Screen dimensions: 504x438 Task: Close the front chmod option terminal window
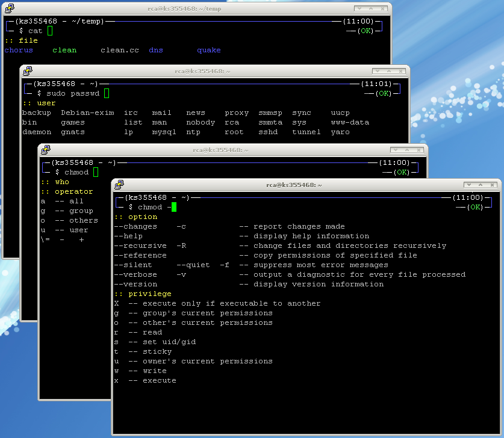pos(492,185)
